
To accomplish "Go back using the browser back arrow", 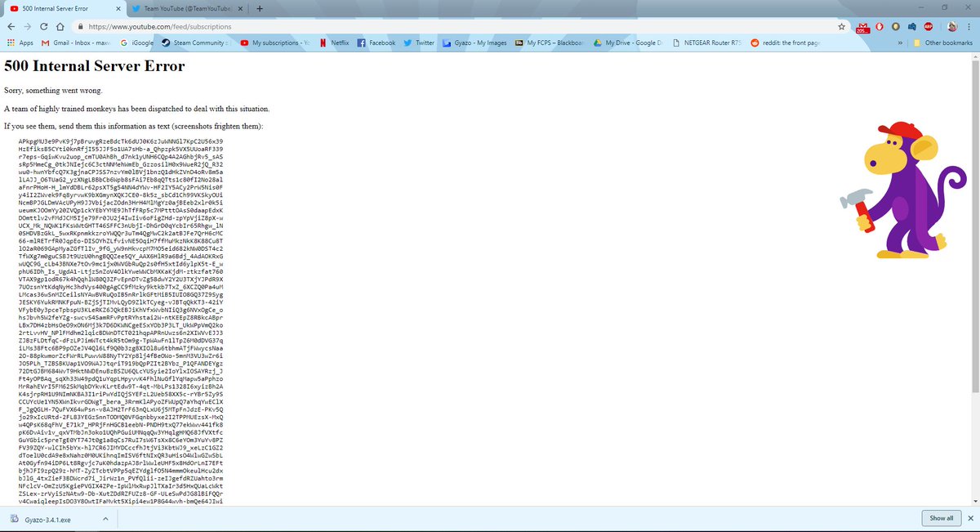I will pyautogui.click(x=11, y=26).
